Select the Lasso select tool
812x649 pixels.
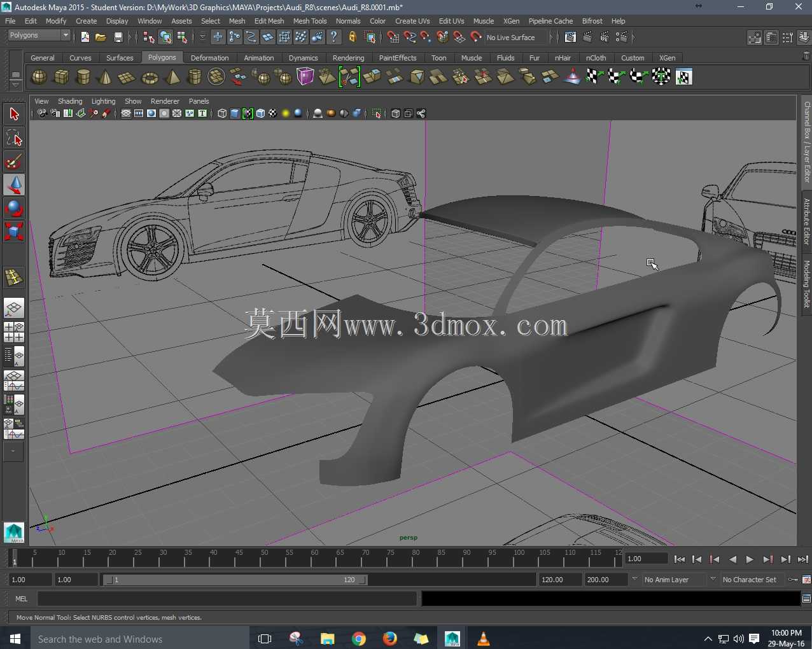point(14,138)
